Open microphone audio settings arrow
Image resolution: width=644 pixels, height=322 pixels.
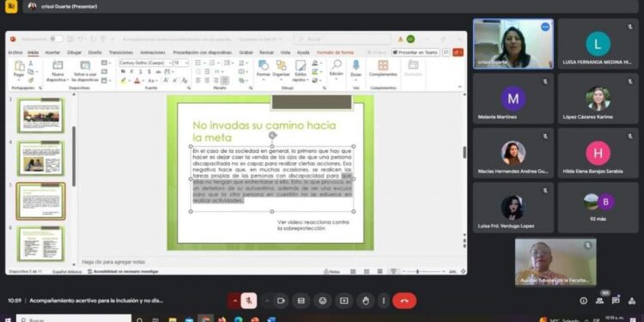coord(235,301)
